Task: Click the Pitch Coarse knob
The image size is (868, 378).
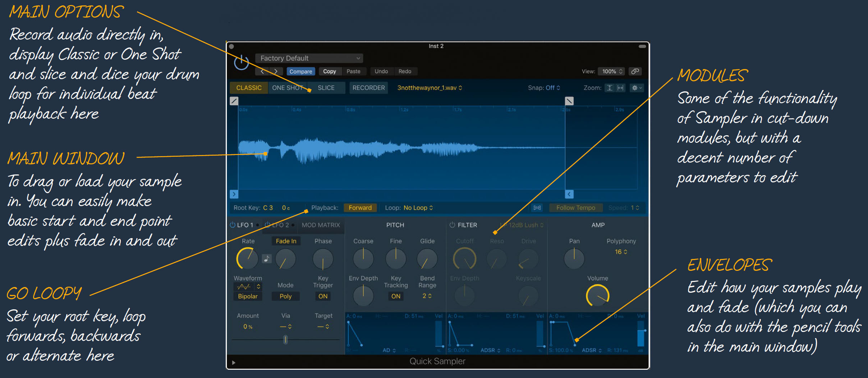Action: pos(363,259)
